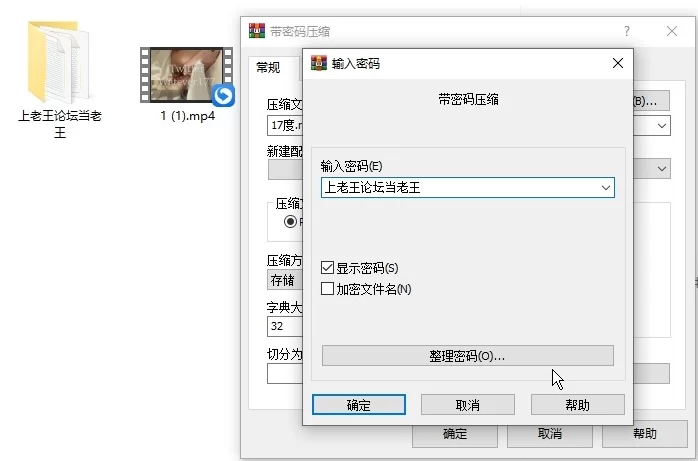The image size is (698, 461).
Task: Close the 输入密码 dialog
Action: coord(617,63)
